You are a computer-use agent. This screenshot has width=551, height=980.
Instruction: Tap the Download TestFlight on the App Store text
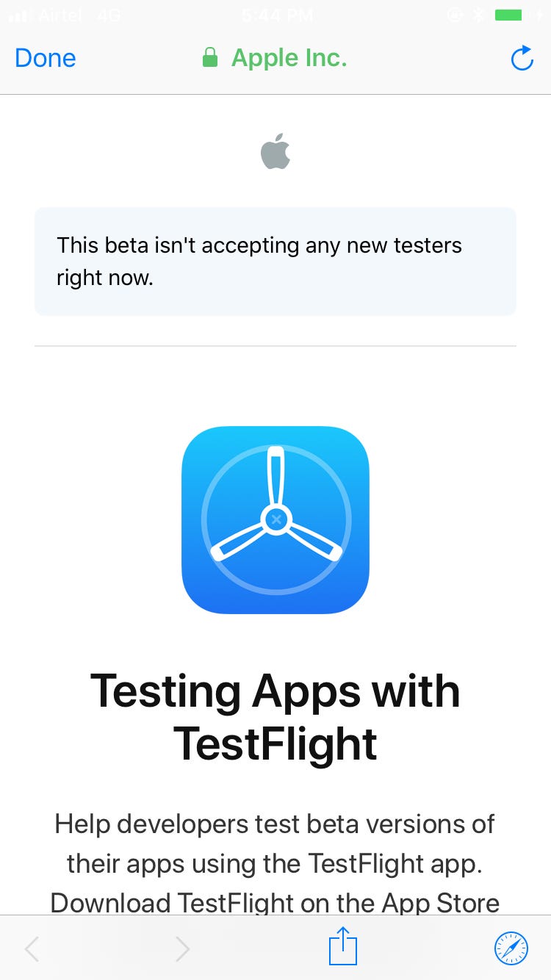[275, 902]
